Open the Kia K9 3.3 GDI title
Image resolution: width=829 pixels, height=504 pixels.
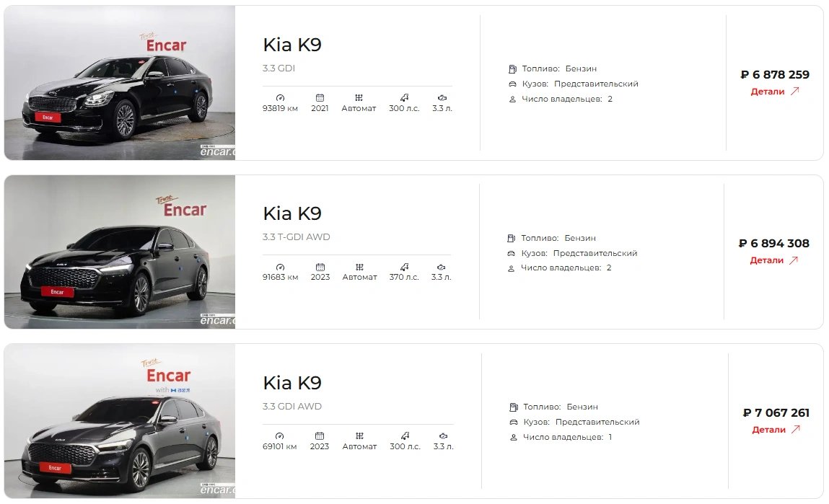292,45
